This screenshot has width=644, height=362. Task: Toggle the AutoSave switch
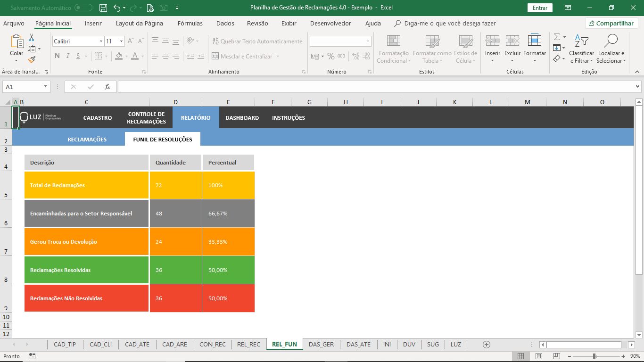click(x=83, y=8)
